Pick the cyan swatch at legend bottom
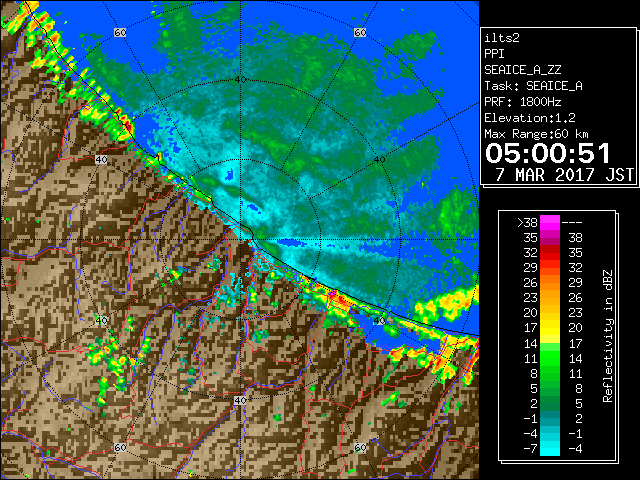Image resolution: width=640 pixels, height=480 pixels. pyautogui.click(x=550, y=449)
